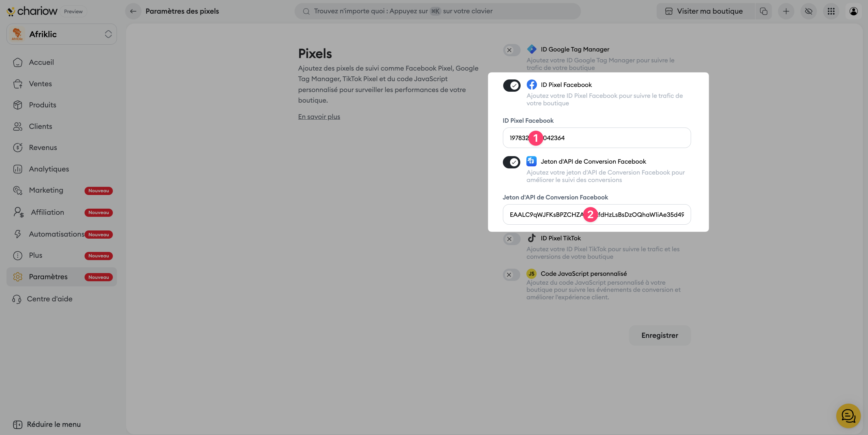This screenshot has height=435, width=868.
Task: Click the Enregistrer button
Action: 660,335
